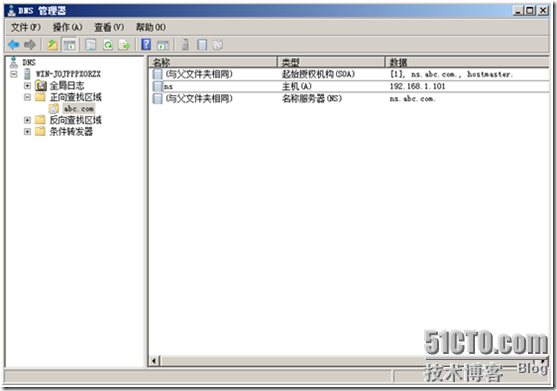Screen dimensions: 557x391
Task: Click the server tower toolbar icon
Action: coord(185,45)
